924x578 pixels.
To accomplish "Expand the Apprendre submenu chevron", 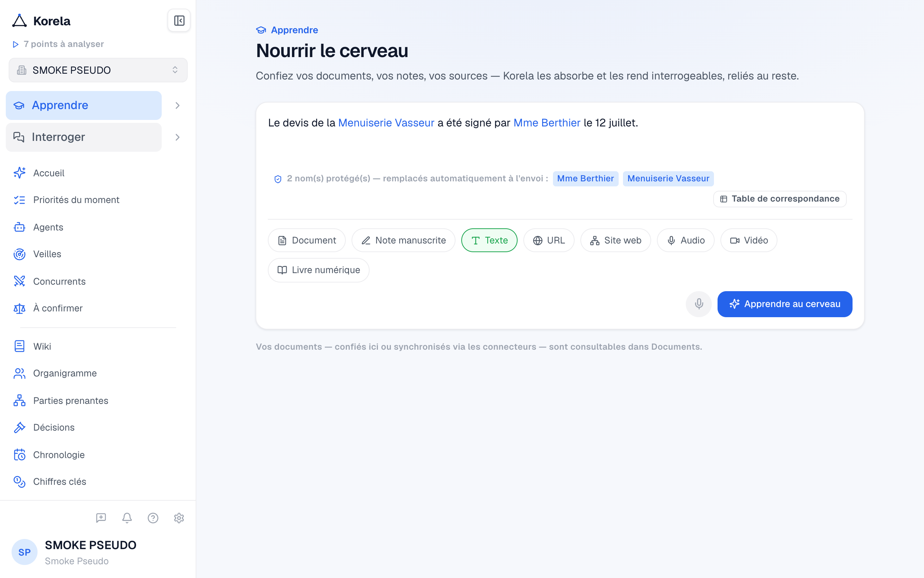I will point(178,105).
